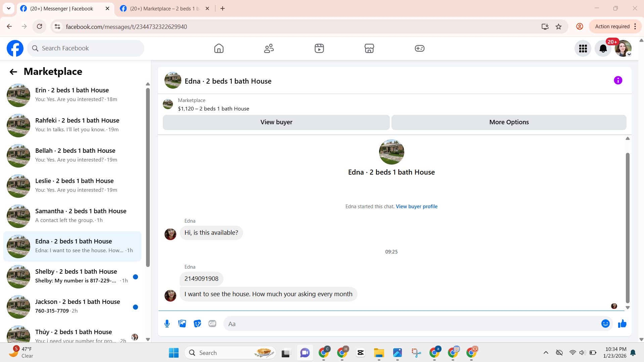
Task: Open Jackson's unread conversation
Action: tap(72, 307)
